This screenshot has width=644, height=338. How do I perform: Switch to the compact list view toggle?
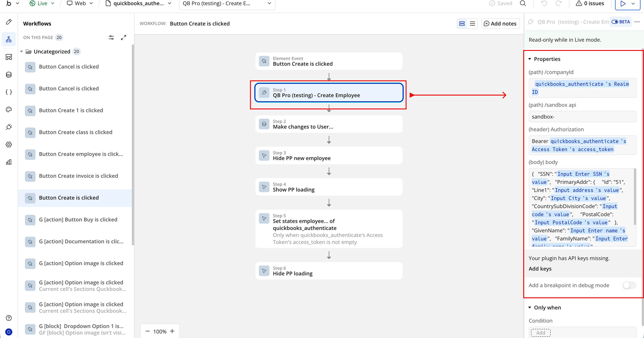[472, 23]
